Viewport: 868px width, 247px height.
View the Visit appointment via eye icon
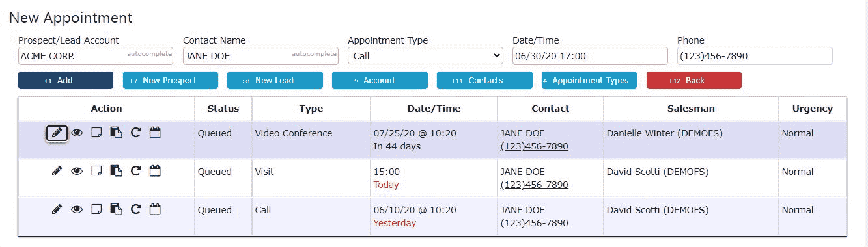(x=77, y=172)
